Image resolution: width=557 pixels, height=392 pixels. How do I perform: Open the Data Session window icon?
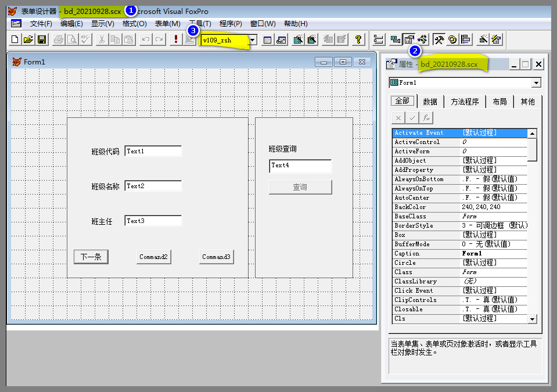(x=281, y=39)
